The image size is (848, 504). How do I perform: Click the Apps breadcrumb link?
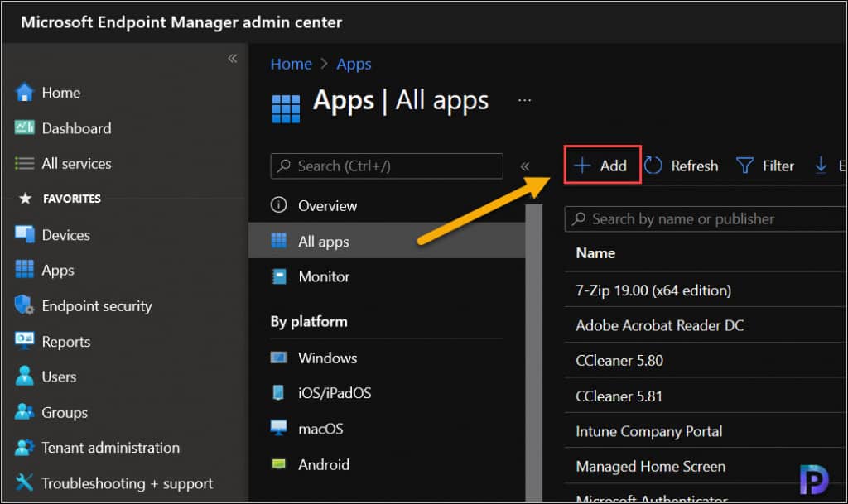coord(354,65)
